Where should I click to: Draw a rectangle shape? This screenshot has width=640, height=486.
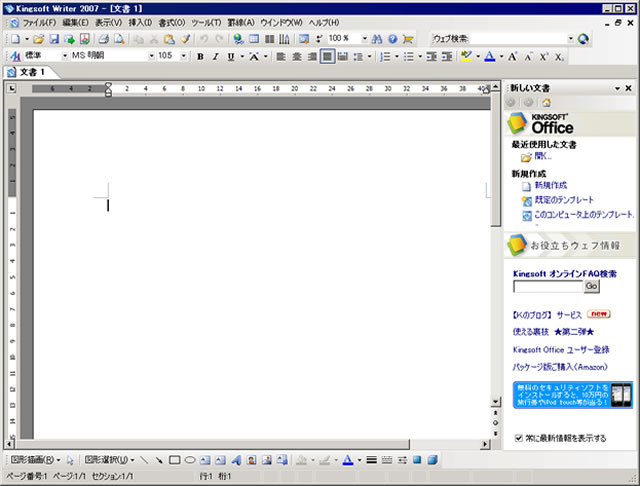point(175,460)
